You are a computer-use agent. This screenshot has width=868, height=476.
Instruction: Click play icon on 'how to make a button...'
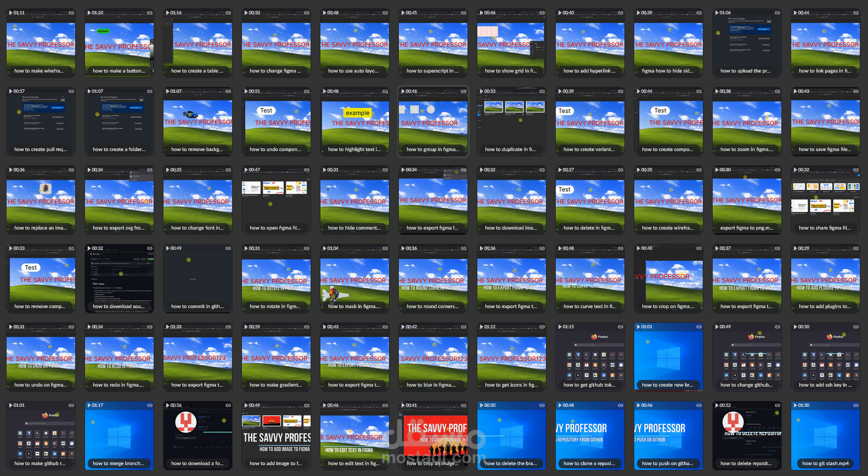(x=89, y=13)
